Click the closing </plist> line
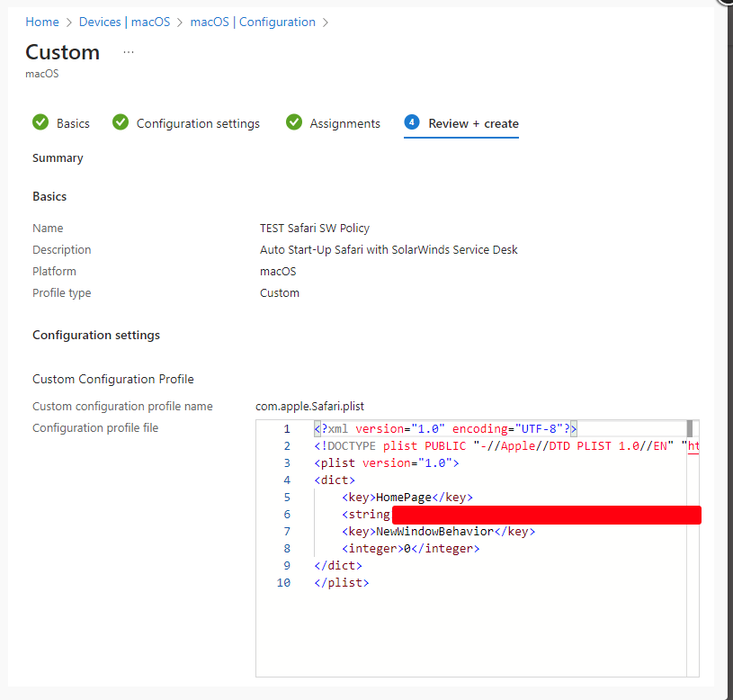 pyautogui.click(x=341, y=583)
